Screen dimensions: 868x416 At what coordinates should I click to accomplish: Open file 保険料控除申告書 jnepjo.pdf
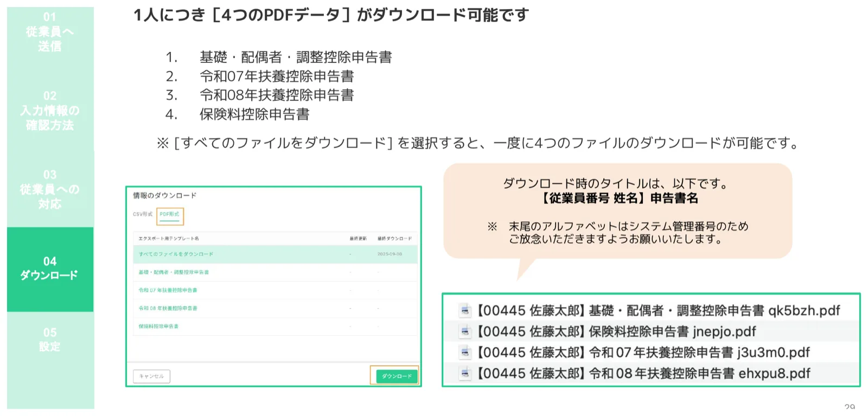616,331
